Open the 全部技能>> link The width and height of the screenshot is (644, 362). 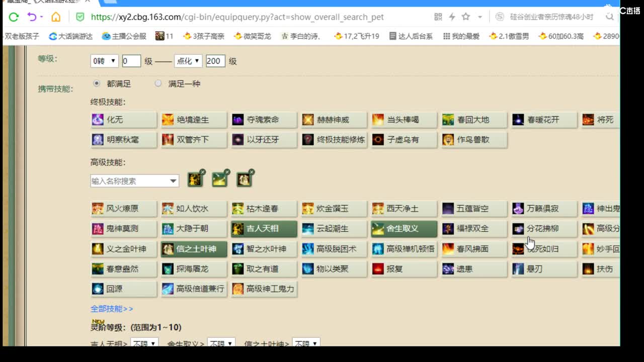112,309
